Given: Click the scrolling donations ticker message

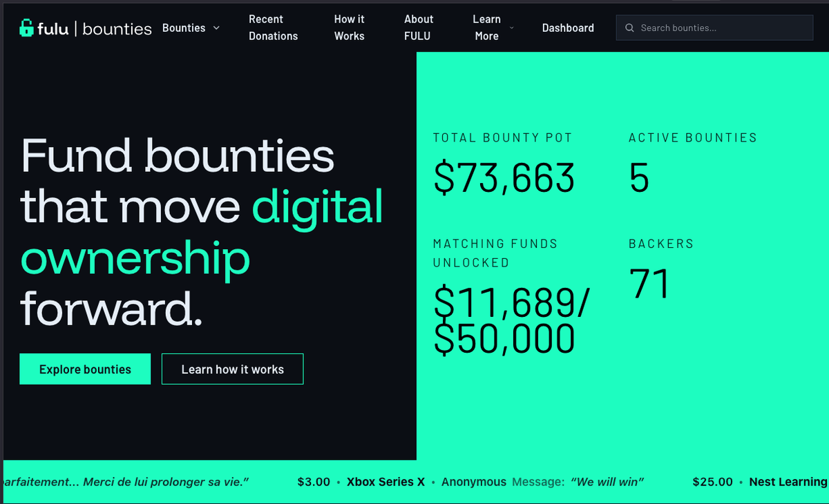Looking at the screenshot, I should (x=608, y=482).
